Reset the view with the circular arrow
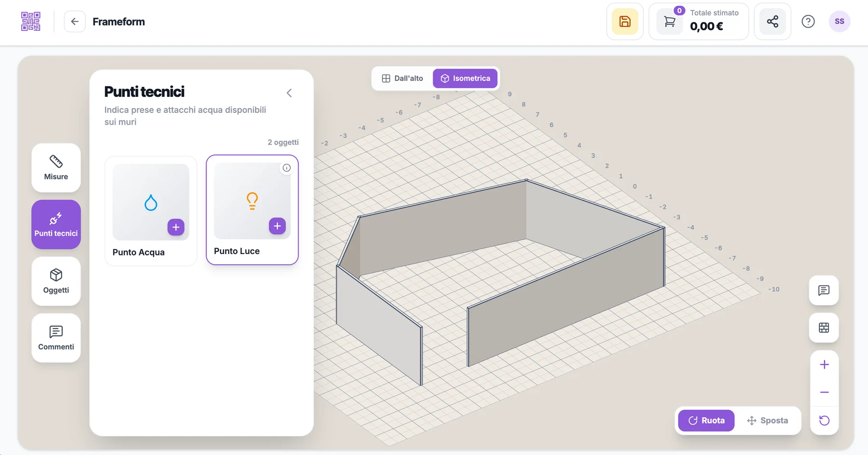The width and height of the screenshot is (868, 455). (825, 421)
